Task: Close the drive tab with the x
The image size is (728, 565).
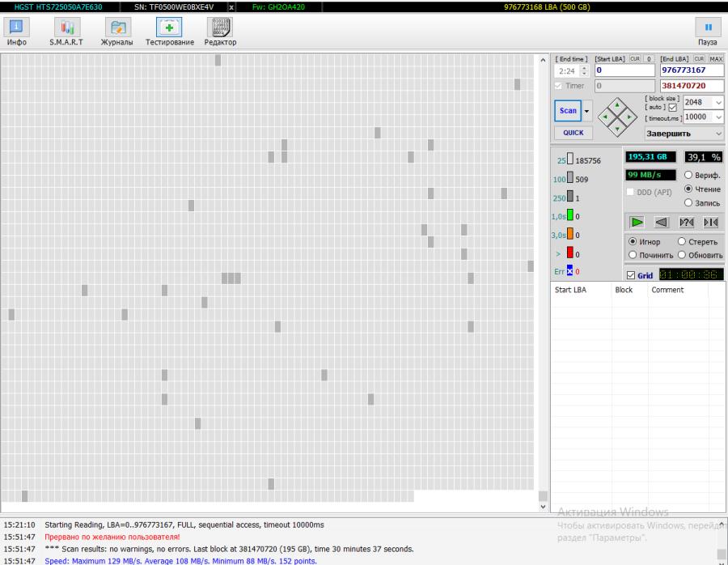Action: click(x=231, y=7)
